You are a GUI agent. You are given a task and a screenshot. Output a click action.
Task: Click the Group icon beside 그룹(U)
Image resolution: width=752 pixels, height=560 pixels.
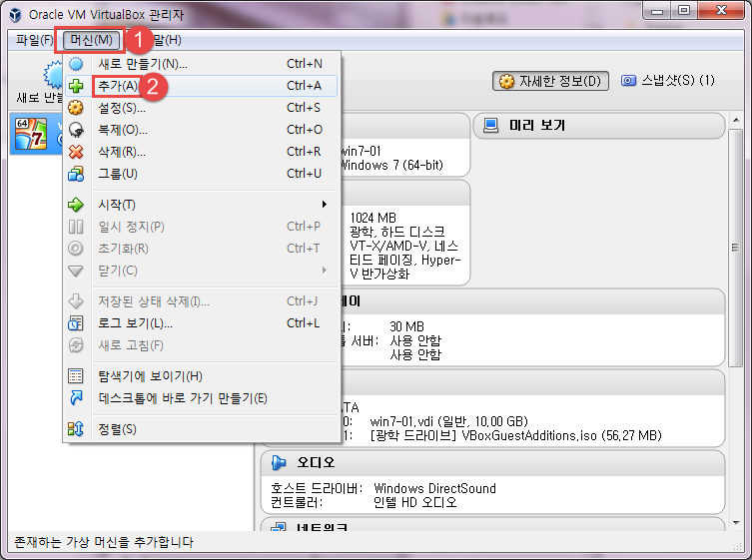(x=76, y=174)
